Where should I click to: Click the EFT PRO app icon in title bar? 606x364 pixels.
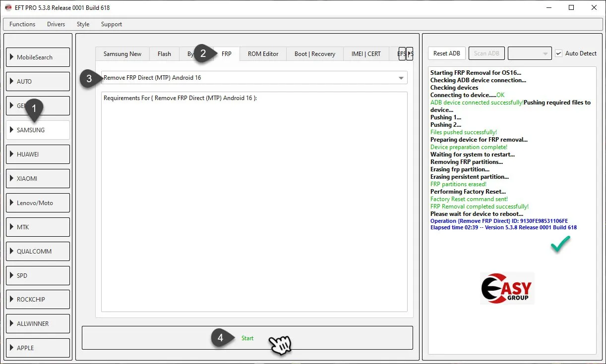tap(8, 7)
